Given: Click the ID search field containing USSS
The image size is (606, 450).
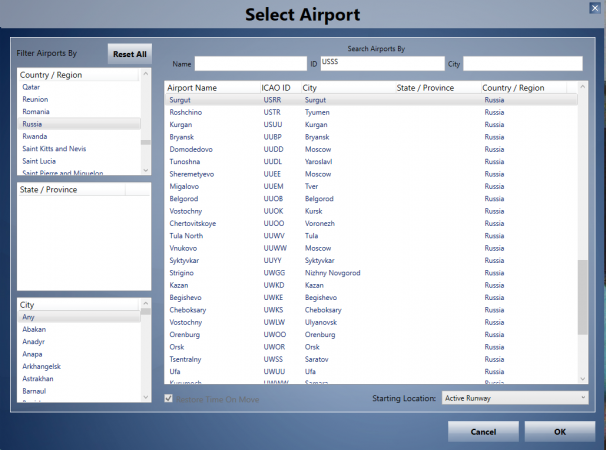Looking at the screenshot, I should pyautogui.click(x=382, y=64).
